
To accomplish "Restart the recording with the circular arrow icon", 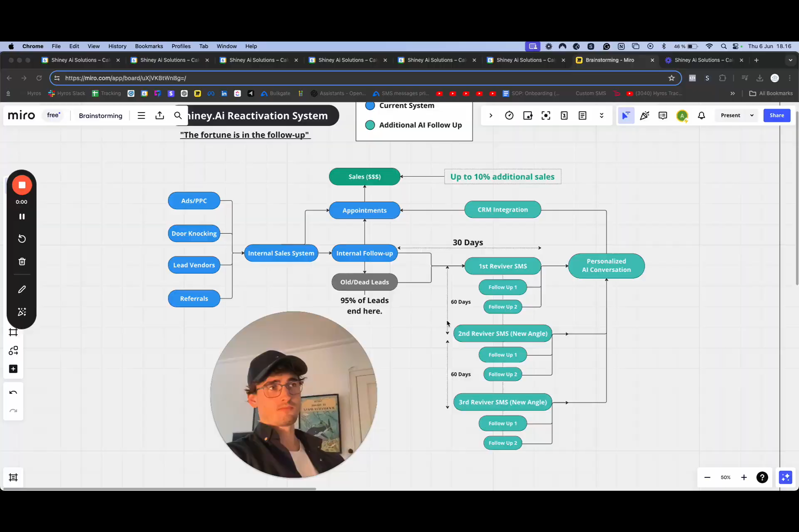I will point(22,239).
